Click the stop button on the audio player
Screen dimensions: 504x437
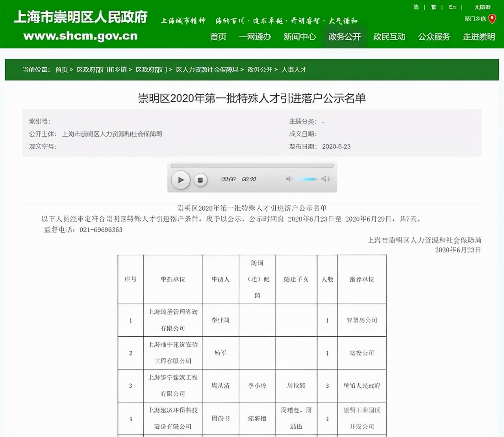tap(201, 180)
